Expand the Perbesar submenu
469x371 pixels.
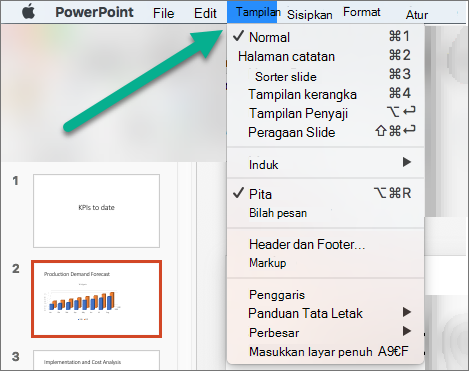(325, 332)
